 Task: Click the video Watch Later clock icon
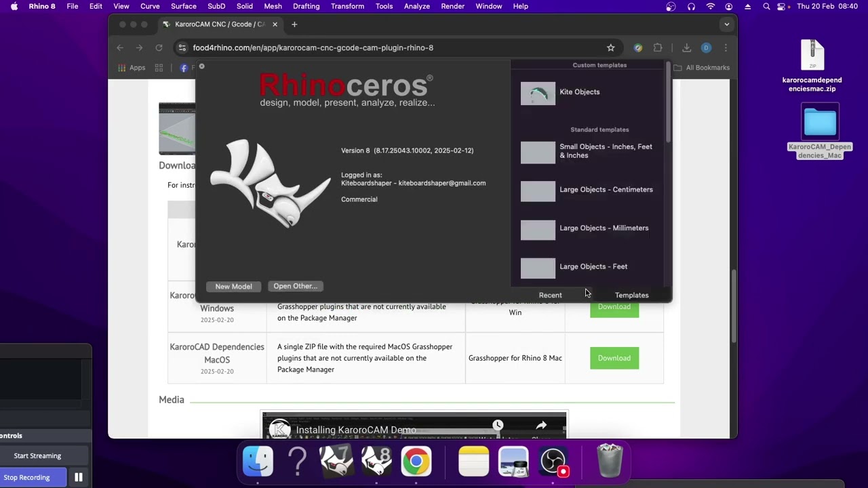498,425
